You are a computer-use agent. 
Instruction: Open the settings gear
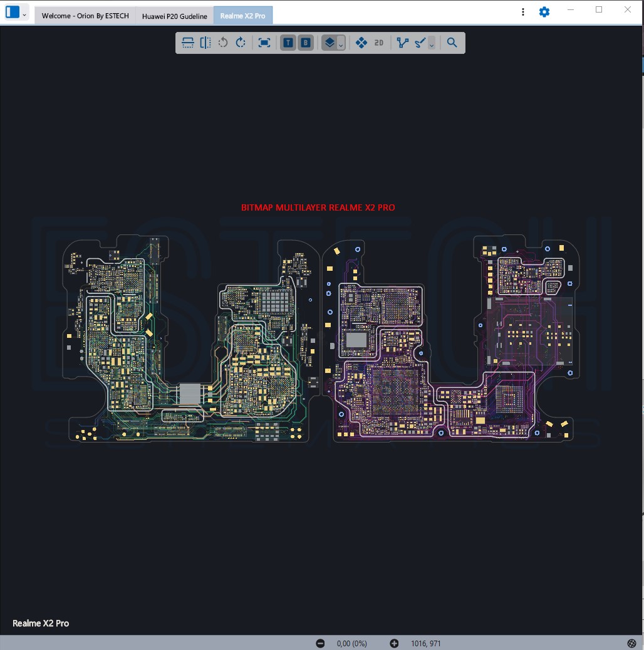[544, 12]
